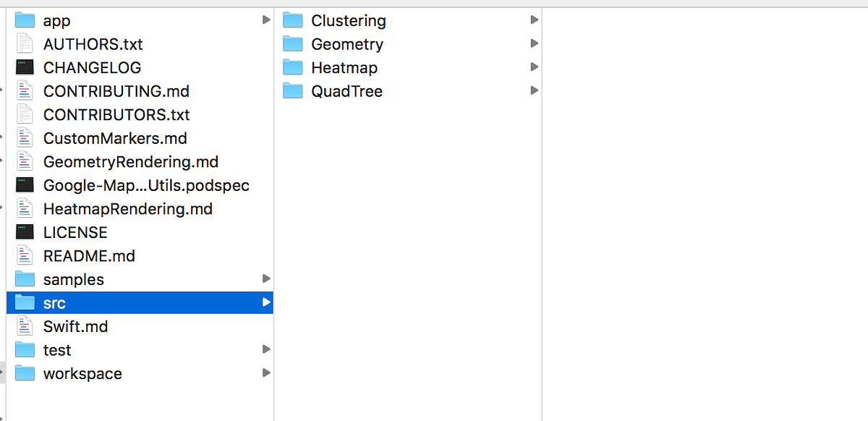Select HeatmapRendering.md
Viewport: 868px width, 421px height.
[129, 208]
